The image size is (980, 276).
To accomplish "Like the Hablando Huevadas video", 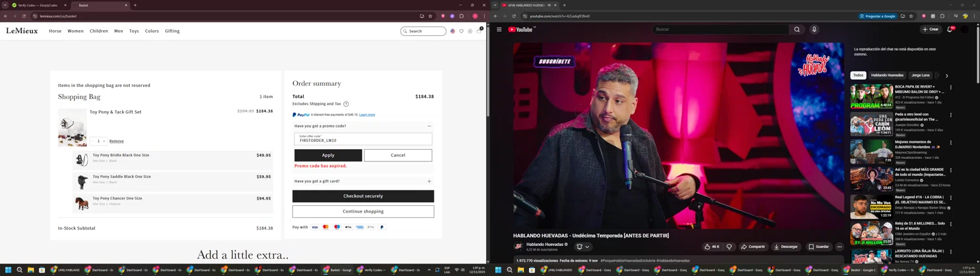I will tap(712, 247).
